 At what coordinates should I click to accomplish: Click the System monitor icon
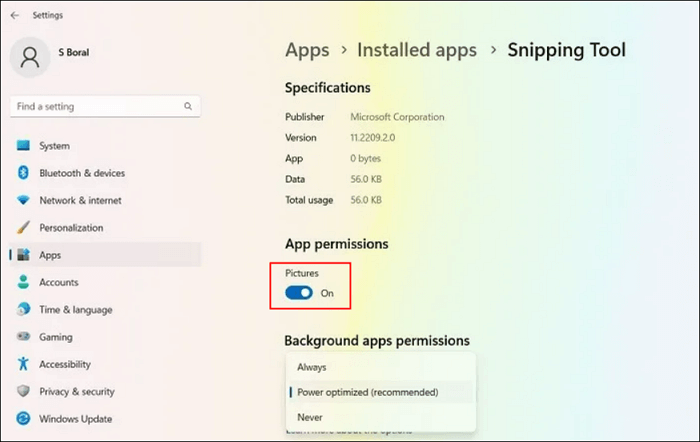click(x=23, y=146)
